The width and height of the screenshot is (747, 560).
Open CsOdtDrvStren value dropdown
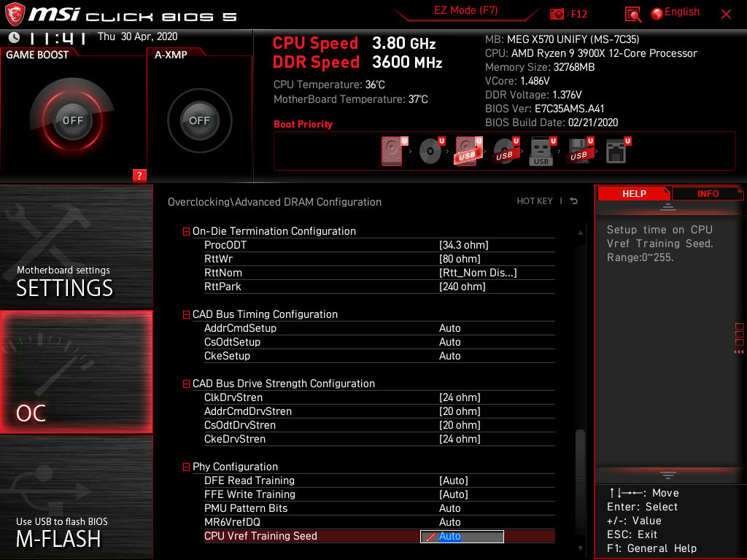click(x=460, y=425)
